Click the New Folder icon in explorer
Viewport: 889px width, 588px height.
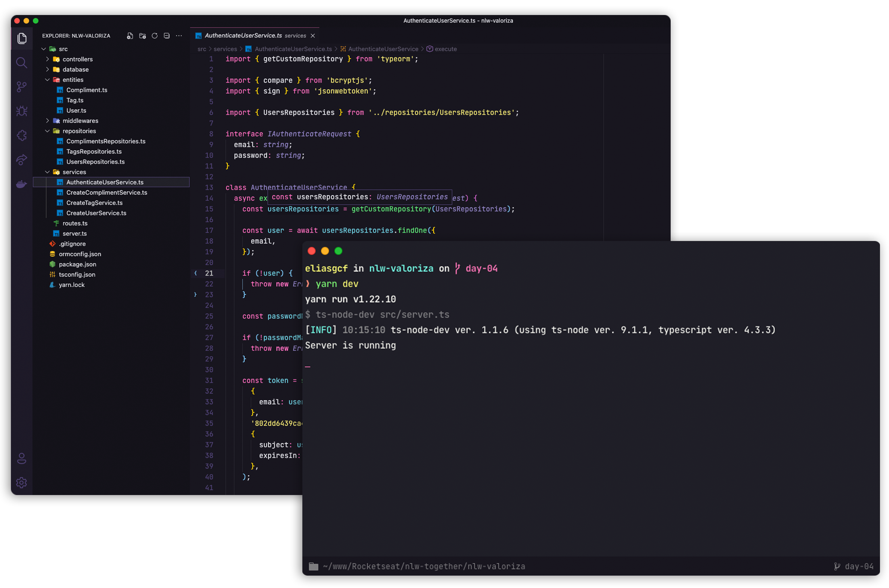coord(142,36)
